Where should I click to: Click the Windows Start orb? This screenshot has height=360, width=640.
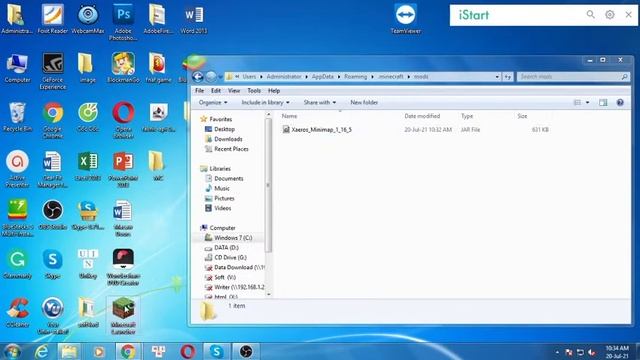click(x=12, y=351)
